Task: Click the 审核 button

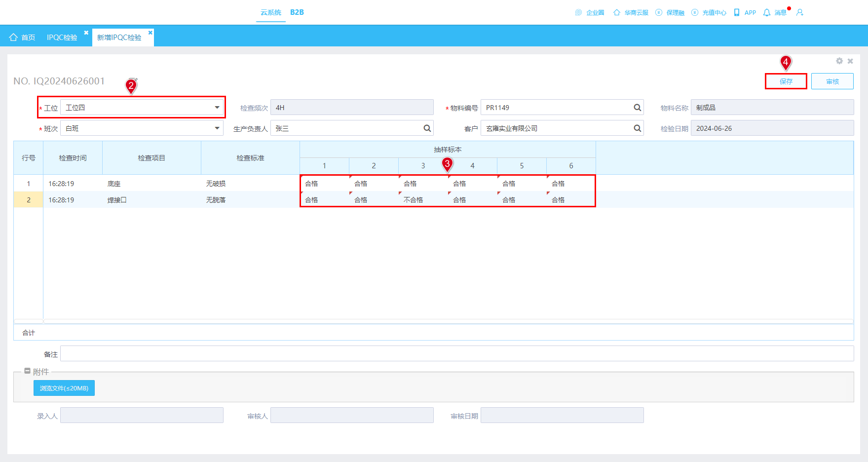Action: point(832,81)
